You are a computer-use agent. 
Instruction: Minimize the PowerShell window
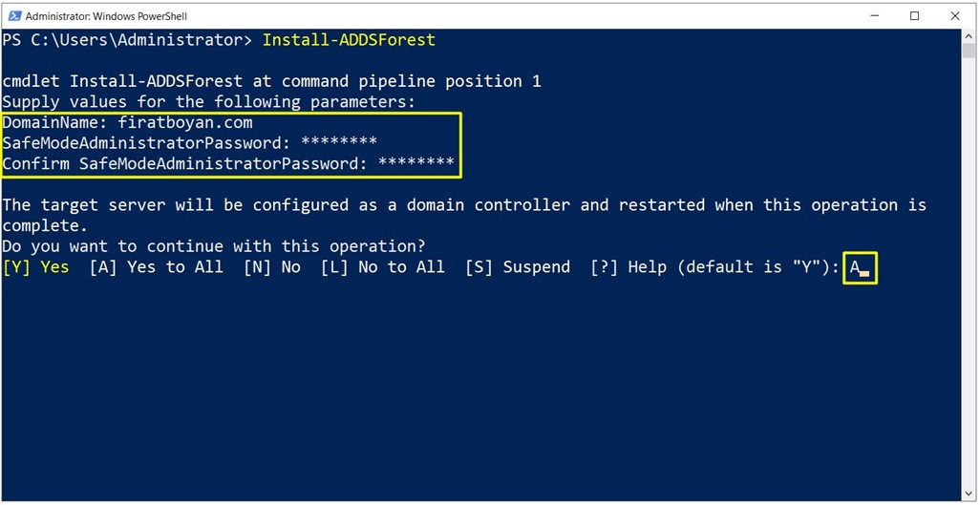point(875,16)
